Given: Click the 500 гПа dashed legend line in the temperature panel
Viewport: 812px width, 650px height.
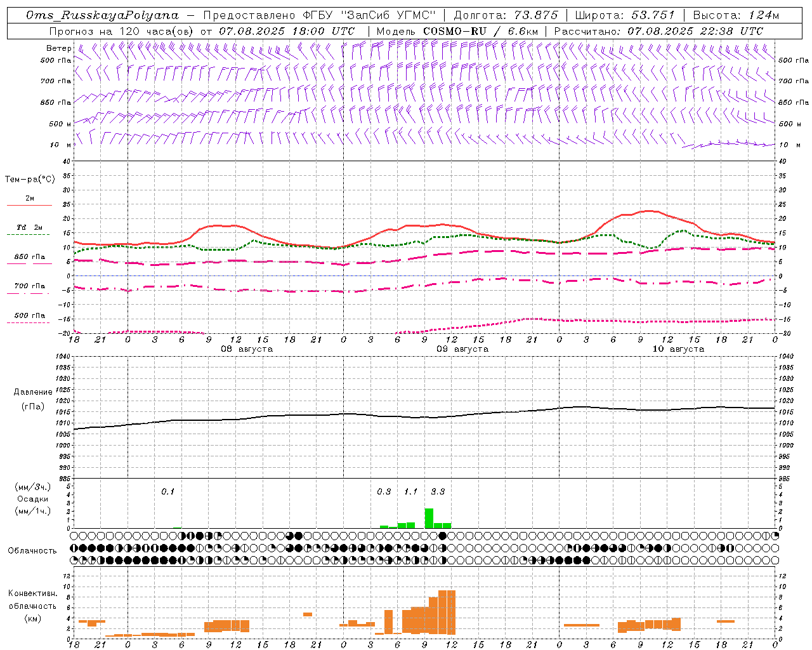Looking at the screenshot, I should [29, 322].
